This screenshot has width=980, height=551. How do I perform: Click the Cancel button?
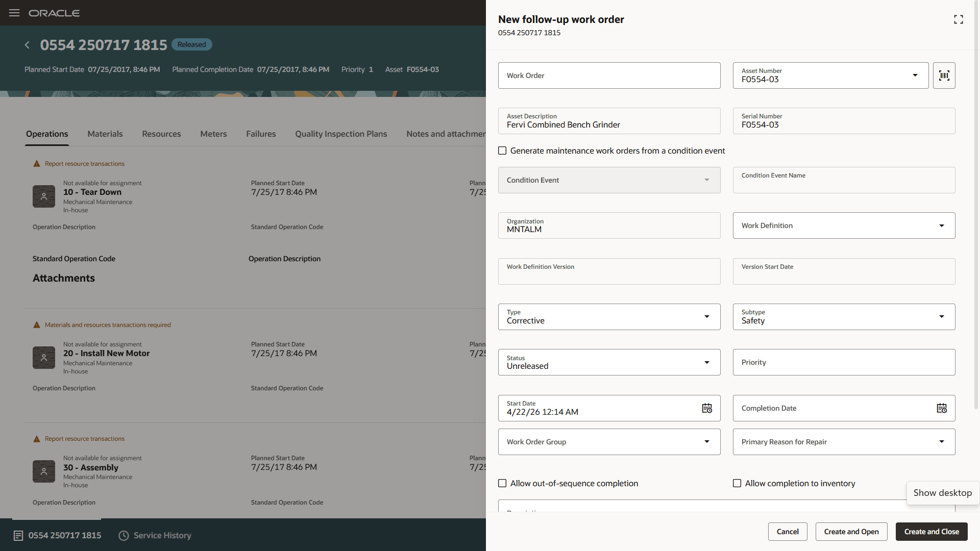tap(788, 532)
